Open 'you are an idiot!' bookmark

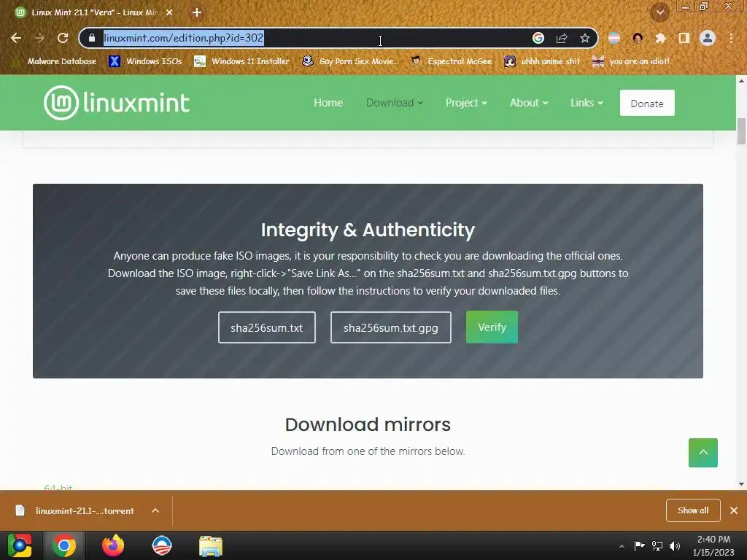(x=631, y=61)
